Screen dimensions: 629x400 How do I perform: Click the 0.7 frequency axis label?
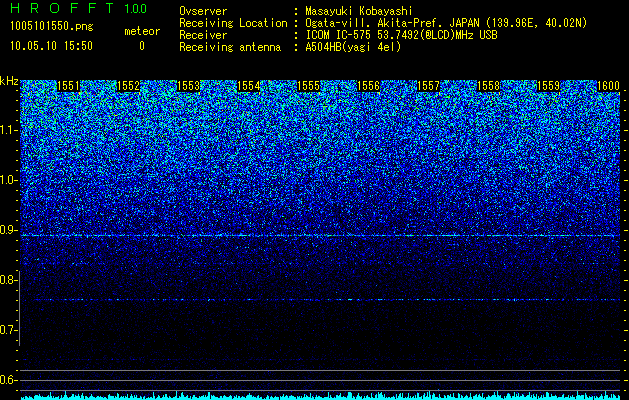8,330
